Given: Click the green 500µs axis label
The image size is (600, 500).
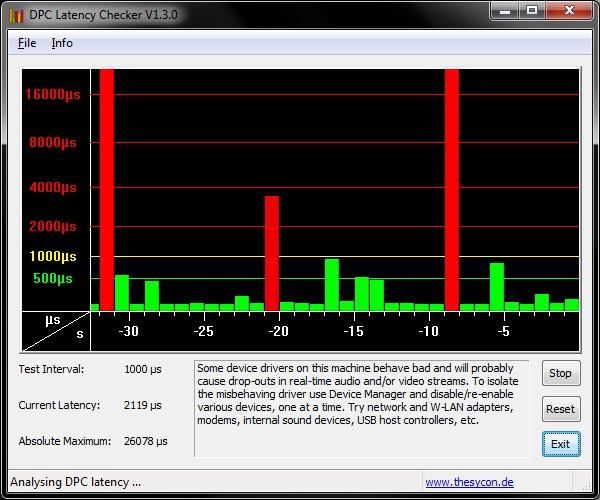Looking at the screenshot, I should click(53, 278).
